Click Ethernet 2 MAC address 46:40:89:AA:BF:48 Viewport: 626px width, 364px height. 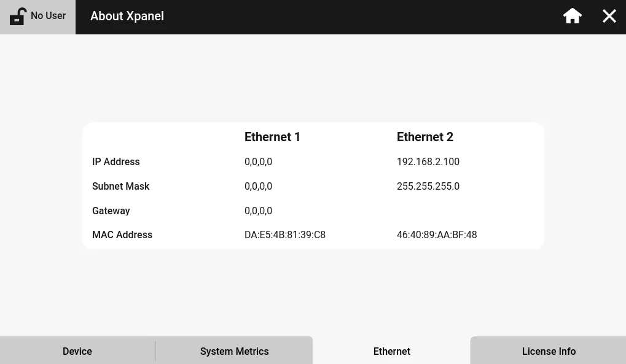pyautogui.click(x=436, y=235)
